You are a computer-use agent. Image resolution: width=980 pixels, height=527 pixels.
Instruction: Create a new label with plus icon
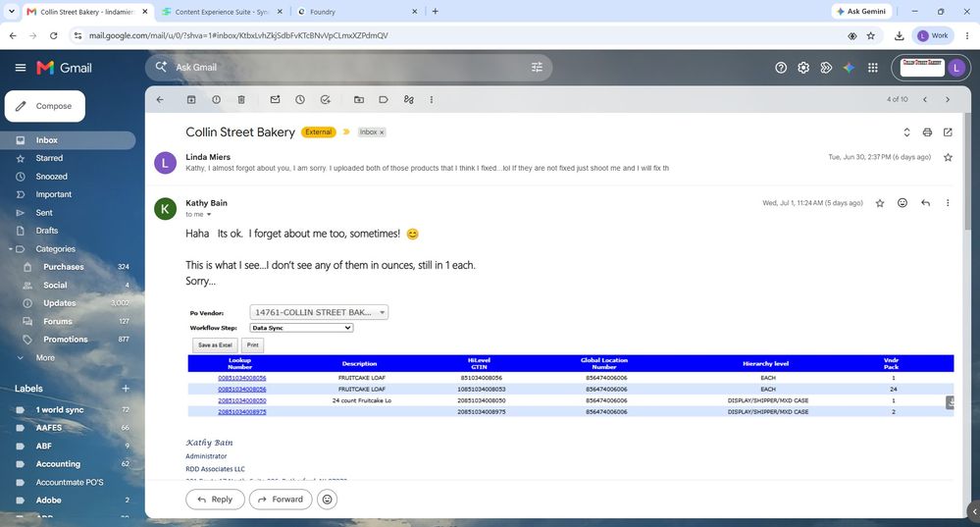pos(126,389)
